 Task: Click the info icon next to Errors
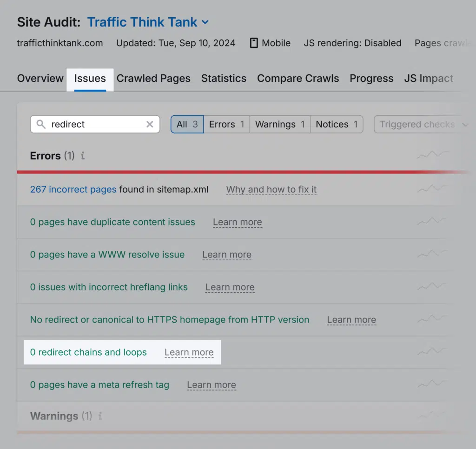coord(83,156)
